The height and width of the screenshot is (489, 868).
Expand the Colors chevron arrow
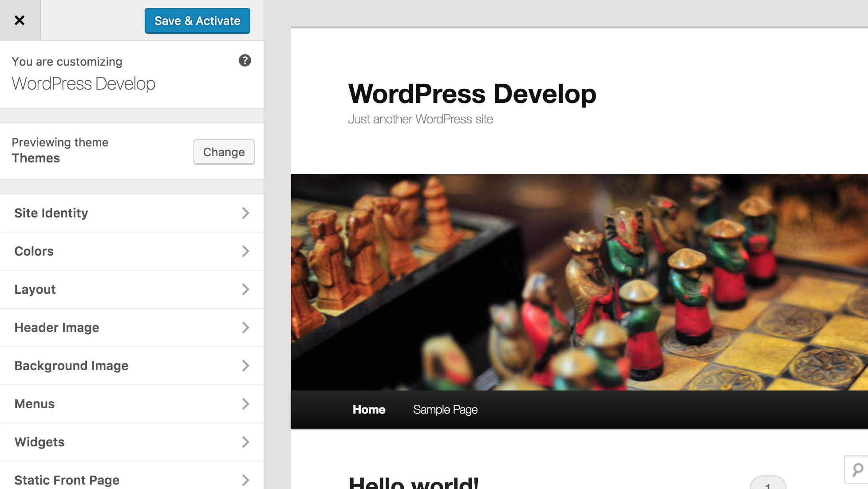pyautogui.click(x=245, y=251)
